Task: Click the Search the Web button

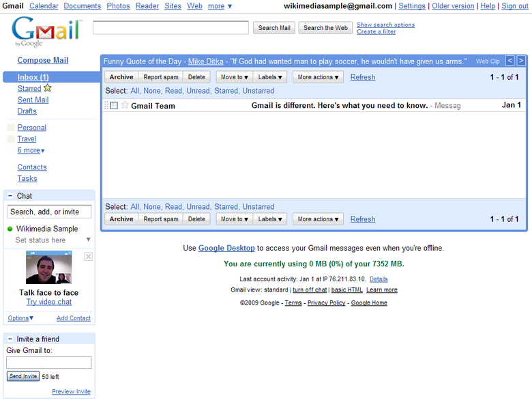Action: 325,28
